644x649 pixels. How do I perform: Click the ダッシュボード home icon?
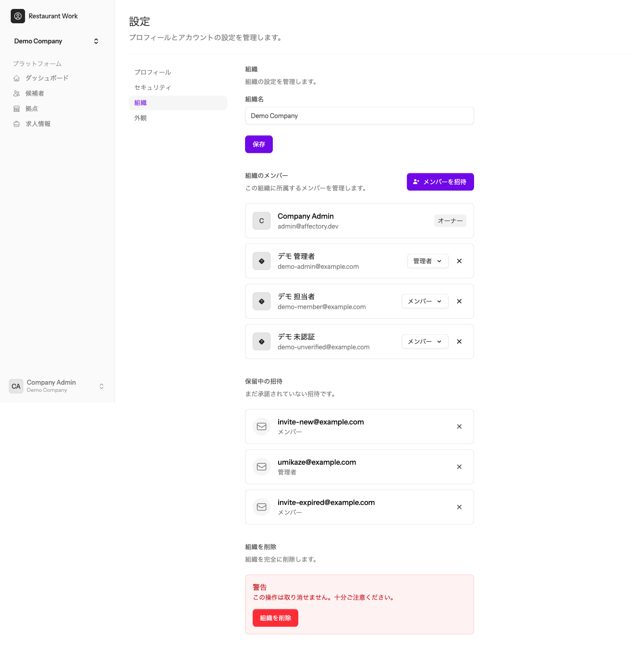pyautogui.click(x=17, y=78)
